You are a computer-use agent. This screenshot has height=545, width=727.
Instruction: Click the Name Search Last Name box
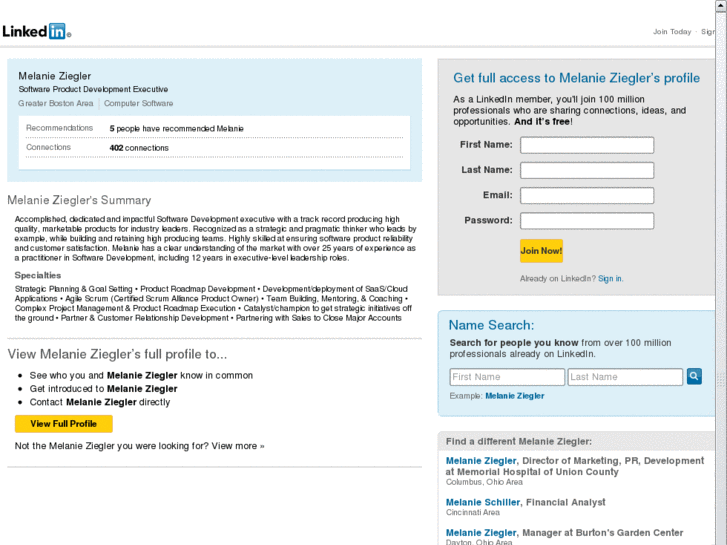pyautogui.click(x=625, y=377)
